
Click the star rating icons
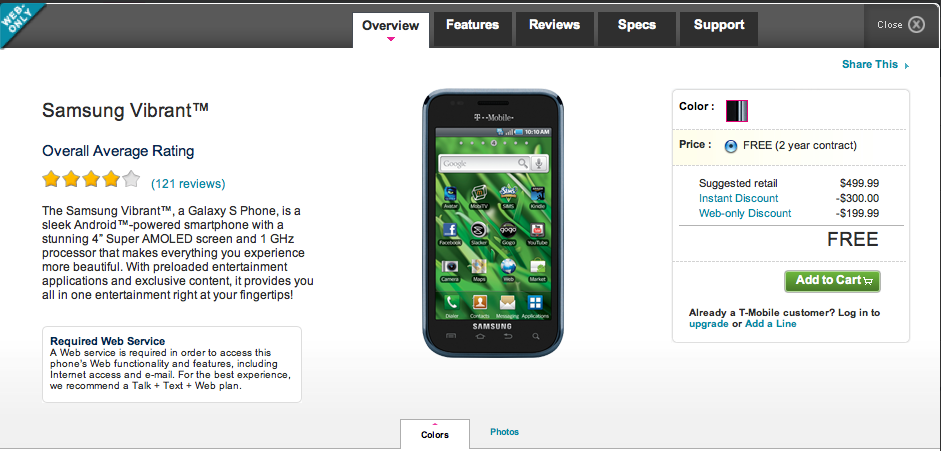click(x=91, y=179)
